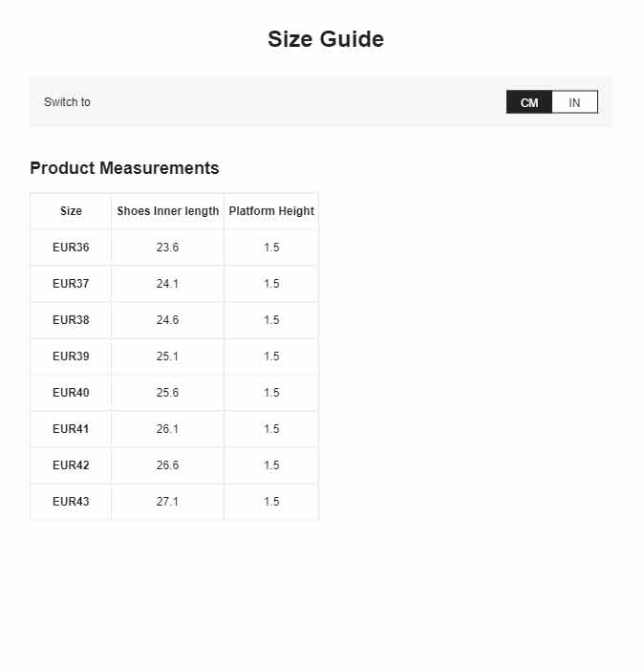Click the Shoes Inner length header
This screenshot has height=669, width=644.
(x=167, y=211)
